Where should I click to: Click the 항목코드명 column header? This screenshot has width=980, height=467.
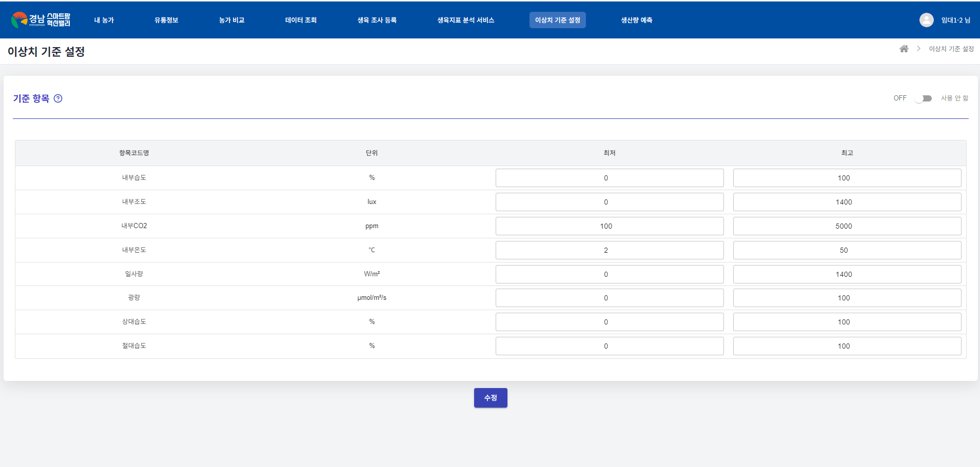[x=134, y=153]
